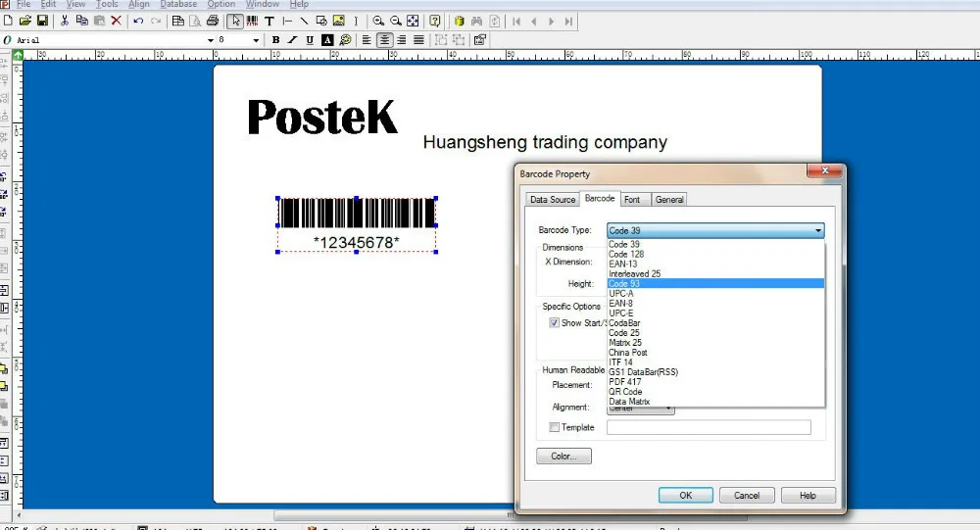This screenshot has width=980, height=530.
Task: Click the dialog Help button
Action: pyautogui.click(x=808, y=495)
